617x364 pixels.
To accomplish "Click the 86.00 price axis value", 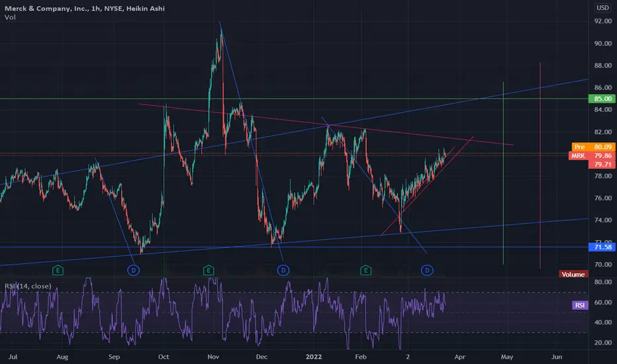I will 603,87.
